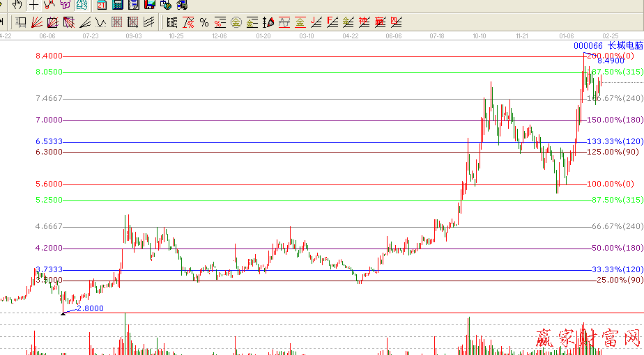This screenshot has height=355, width=644.
Task: Open the notepad document icon
Action: pos(133,5)
